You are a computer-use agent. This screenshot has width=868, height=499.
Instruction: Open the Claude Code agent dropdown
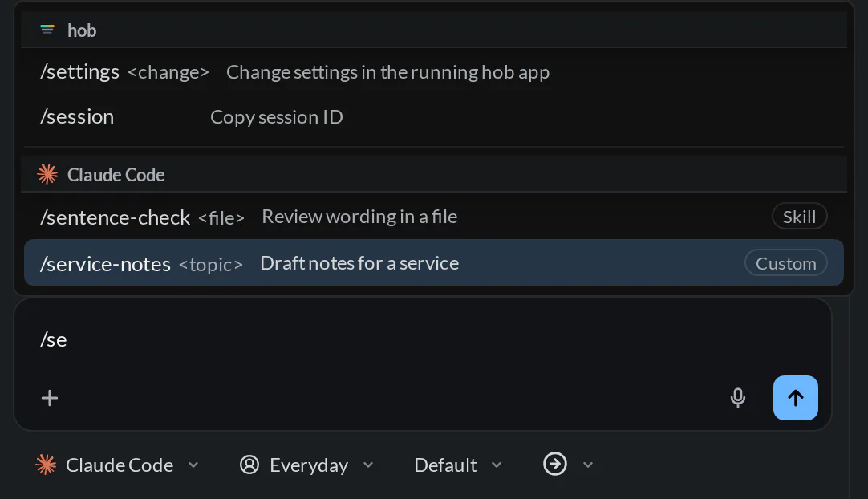click(x=117, y=465)
